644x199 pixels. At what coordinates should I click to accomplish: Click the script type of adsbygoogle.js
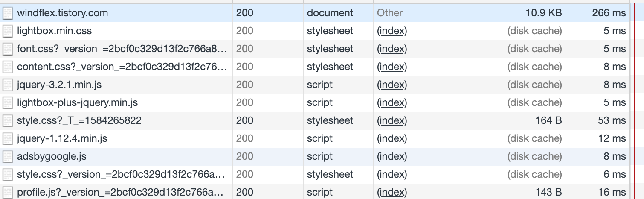pos(320,157)
